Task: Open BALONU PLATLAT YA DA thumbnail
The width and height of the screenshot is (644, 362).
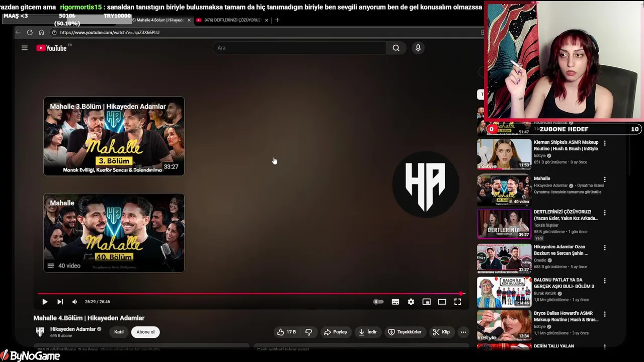Action: coord(504,292)
